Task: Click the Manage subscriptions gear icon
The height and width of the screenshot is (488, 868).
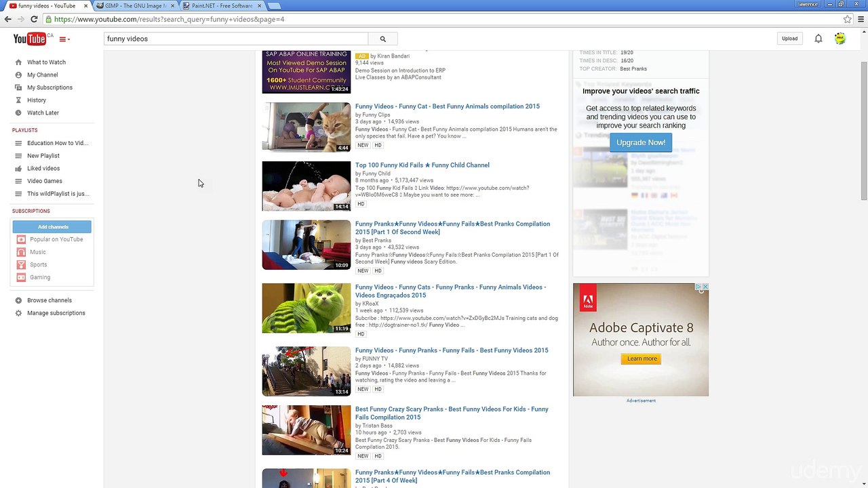Action: pos(18,313)
